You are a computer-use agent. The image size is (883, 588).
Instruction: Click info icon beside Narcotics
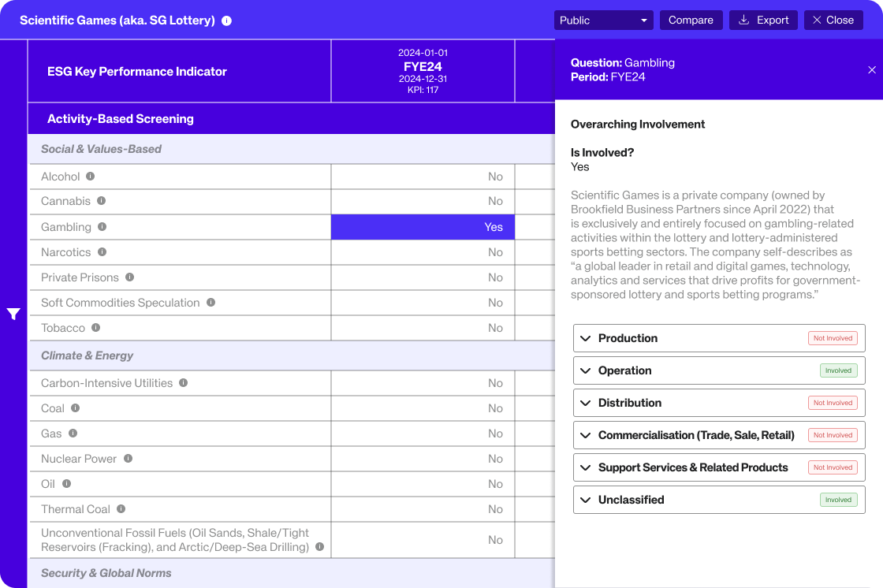point(102,251)
